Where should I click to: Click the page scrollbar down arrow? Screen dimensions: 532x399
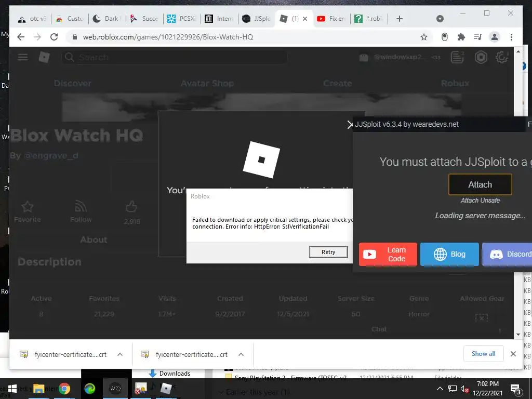point(518,334)
